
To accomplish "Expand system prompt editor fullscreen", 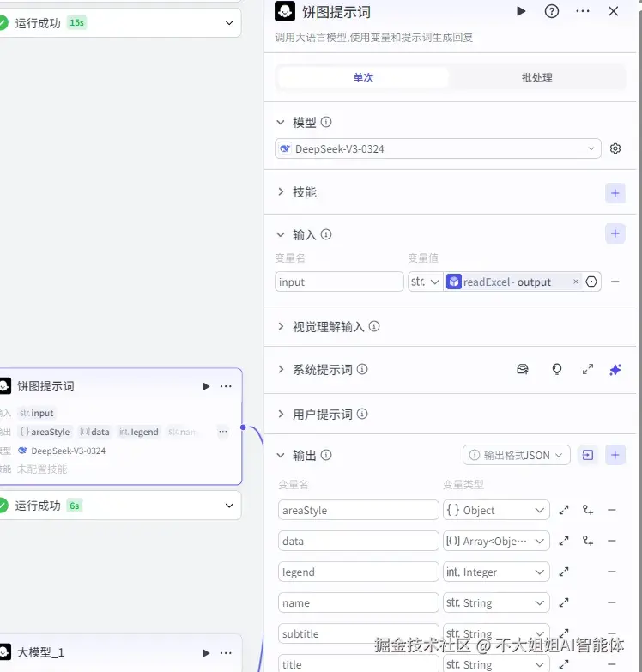I will pyautogui.click(x=588, y=369).
